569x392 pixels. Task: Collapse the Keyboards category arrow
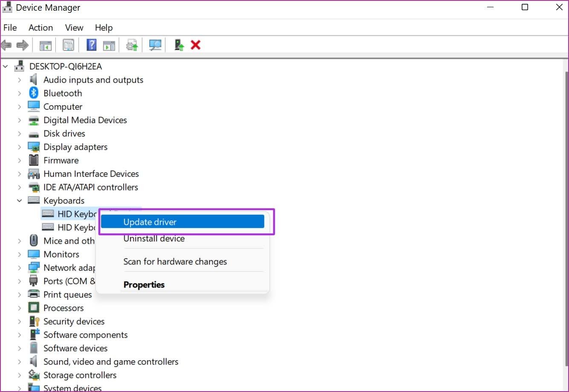pos(20,201)
